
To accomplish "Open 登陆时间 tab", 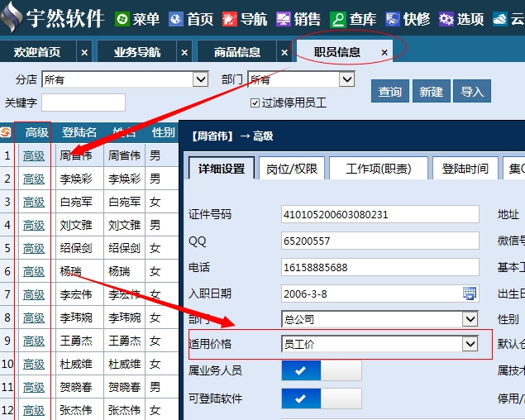I will pyautogui.click(x=465, y=169).
